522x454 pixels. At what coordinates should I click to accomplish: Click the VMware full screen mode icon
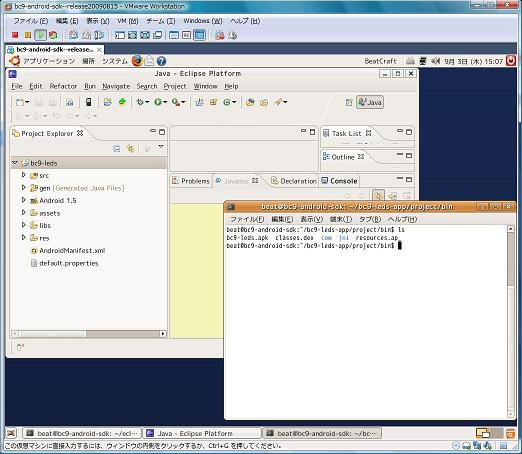(145, 35)
